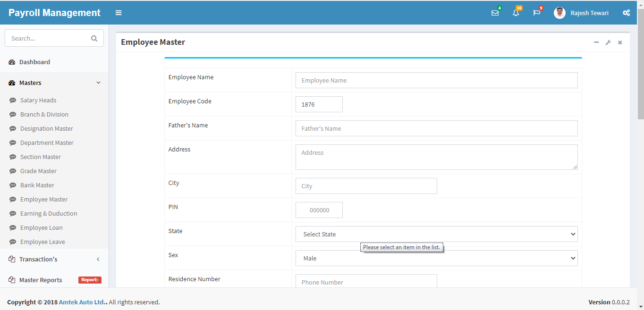The height and width of the screenshot is (310, 644).
Task: Click the Employee Name input field
Action: pyautogui.click(x=436, y=80)
